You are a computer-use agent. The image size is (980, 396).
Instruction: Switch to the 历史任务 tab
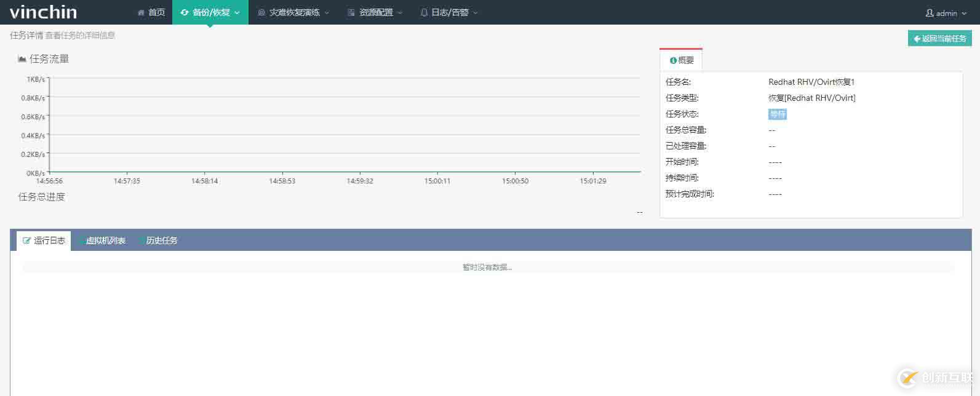159,240
